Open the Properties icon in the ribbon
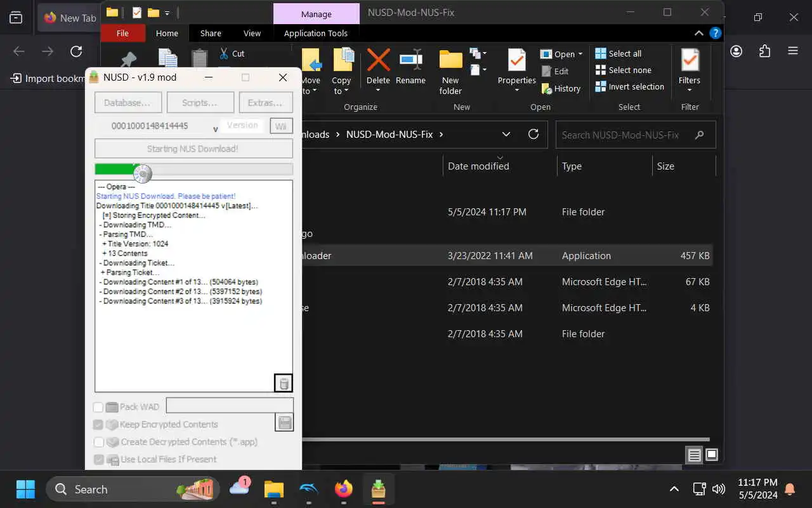 click(x=516, y=60)
